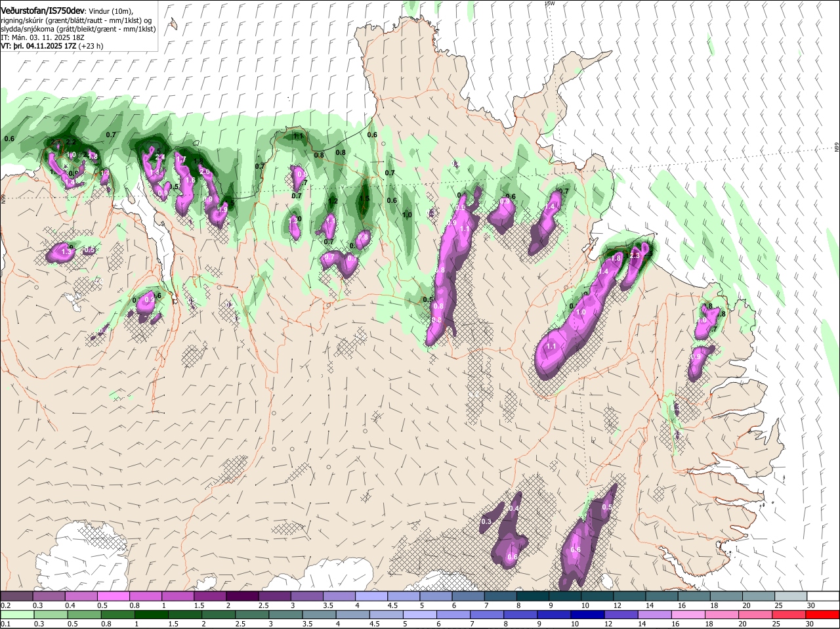Click the '15W' longitude label
840x629 pixels.
click(x=550, y=3)
